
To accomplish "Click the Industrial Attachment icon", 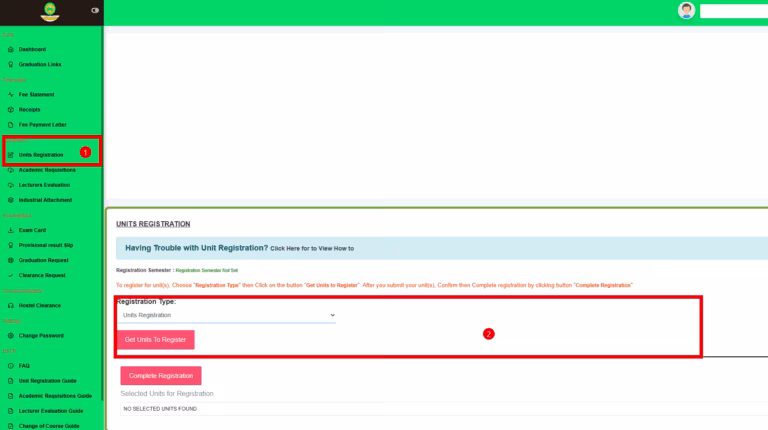I will click(11, 200).
